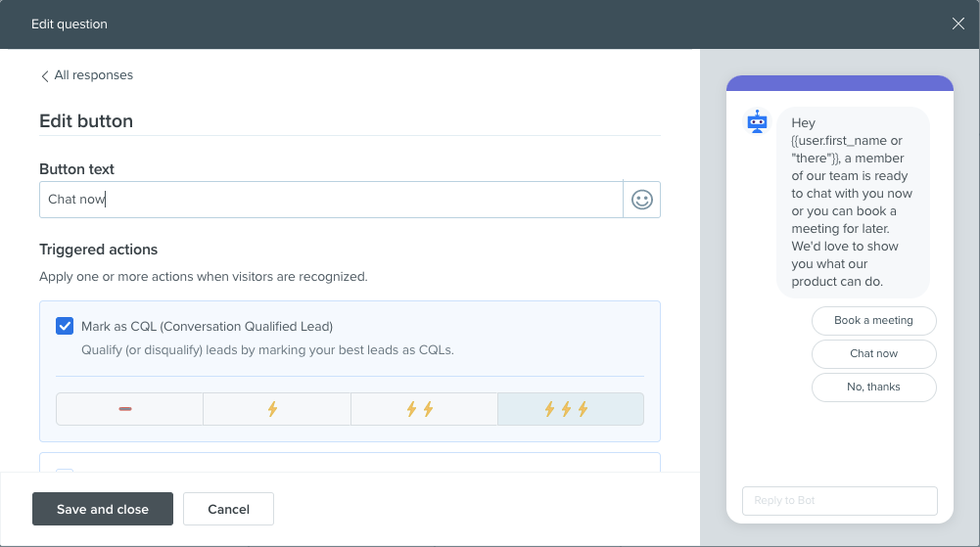
Task: Click the Triggered actions heading
Action: [x=98, y=250]
